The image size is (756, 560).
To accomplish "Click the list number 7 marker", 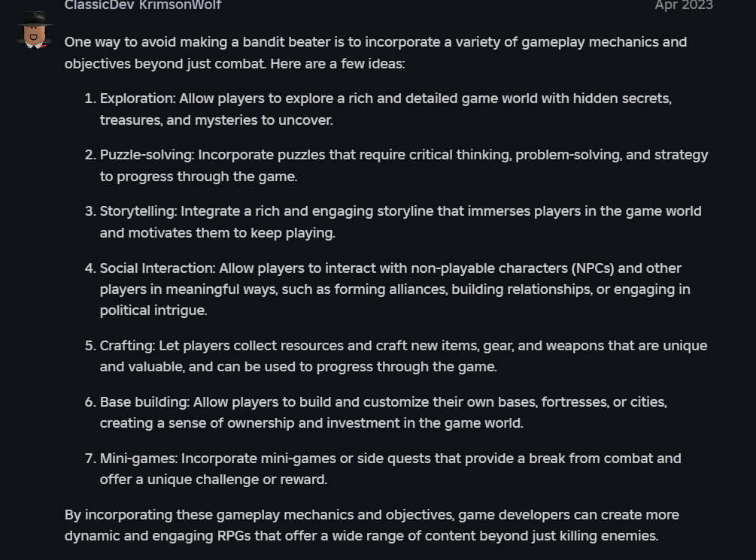I will pos(90,459).
